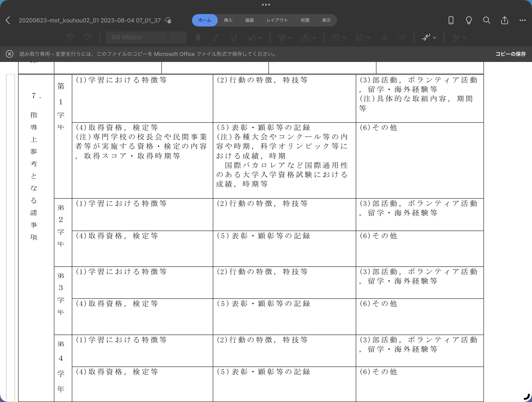The image size is (532, 402).
Task: Select the MS Mincho font name box
Action: point(136,37)
